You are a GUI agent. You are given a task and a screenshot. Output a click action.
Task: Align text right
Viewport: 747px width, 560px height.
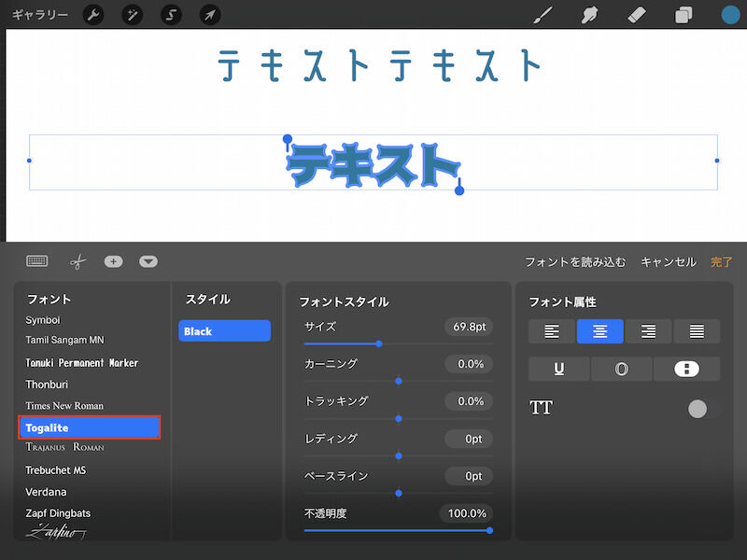648,331
